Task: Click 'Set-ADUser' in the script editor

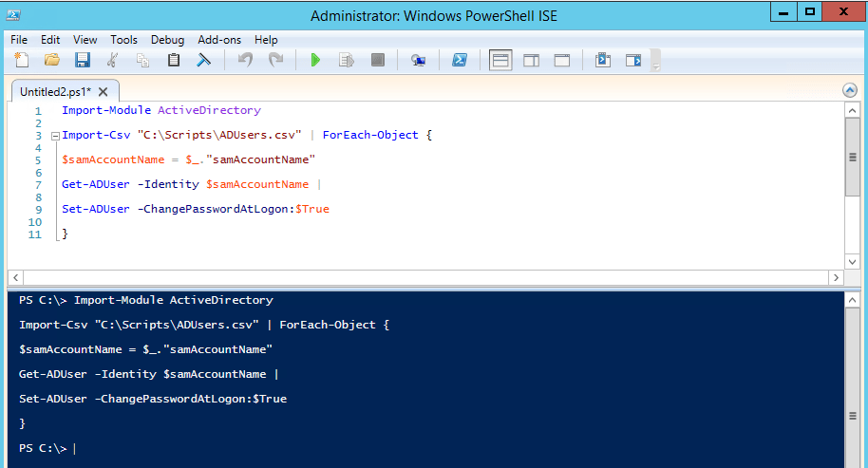Action: coord(96,209)
